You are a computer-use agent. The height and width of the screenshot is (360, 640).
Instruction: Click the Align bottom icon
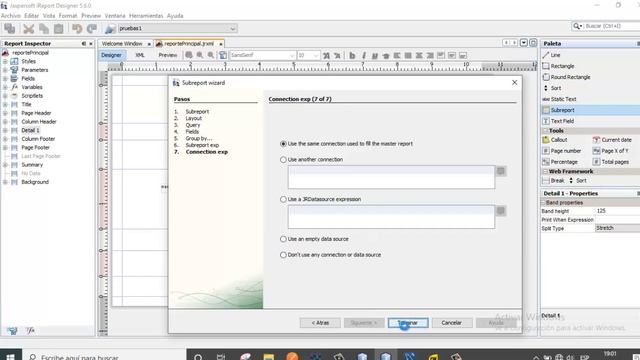click(463, 56)
